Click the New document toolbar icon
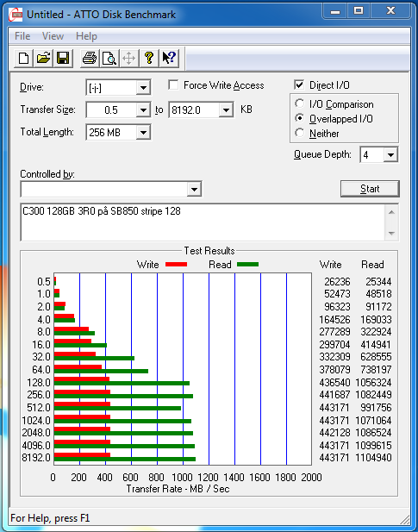Screen dimensions: 418x532 (23, 58)
